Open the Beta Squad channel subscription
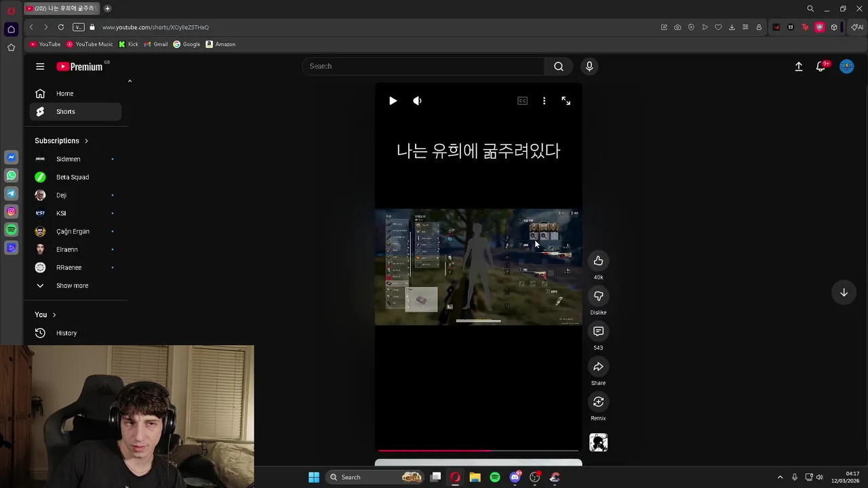 click(x=75, y=177)
